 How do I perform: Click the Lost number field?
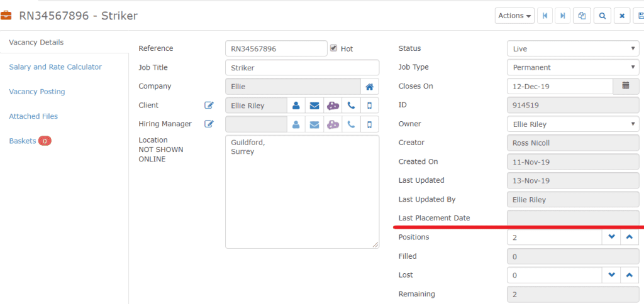[555, 275]
